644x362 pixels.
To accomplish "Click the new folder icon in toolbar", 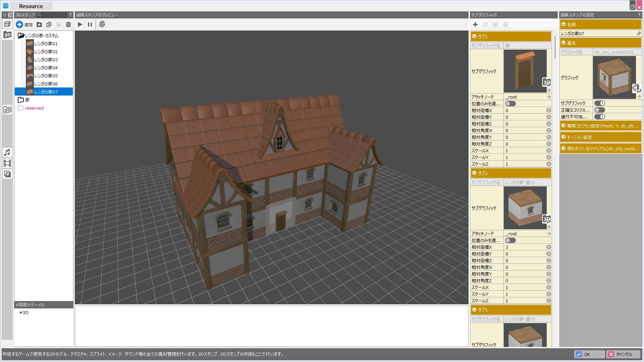I will coord(39,24).
